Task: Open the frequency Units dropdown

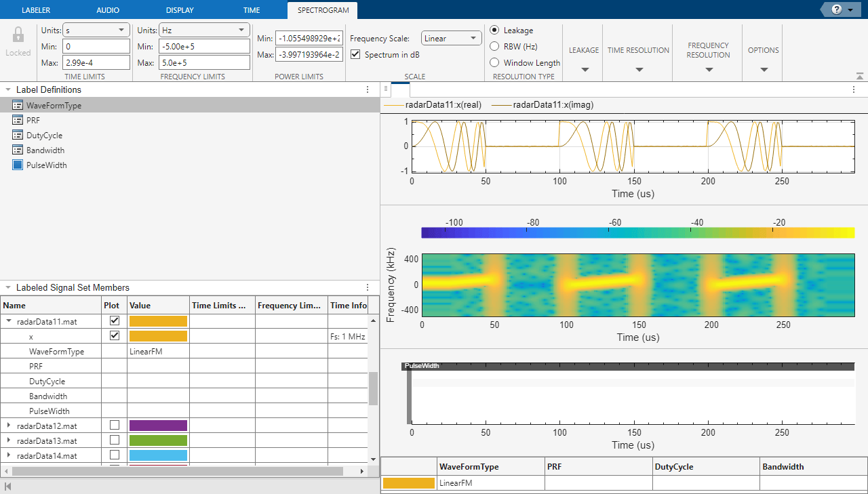Action: (x=205, y=30)
